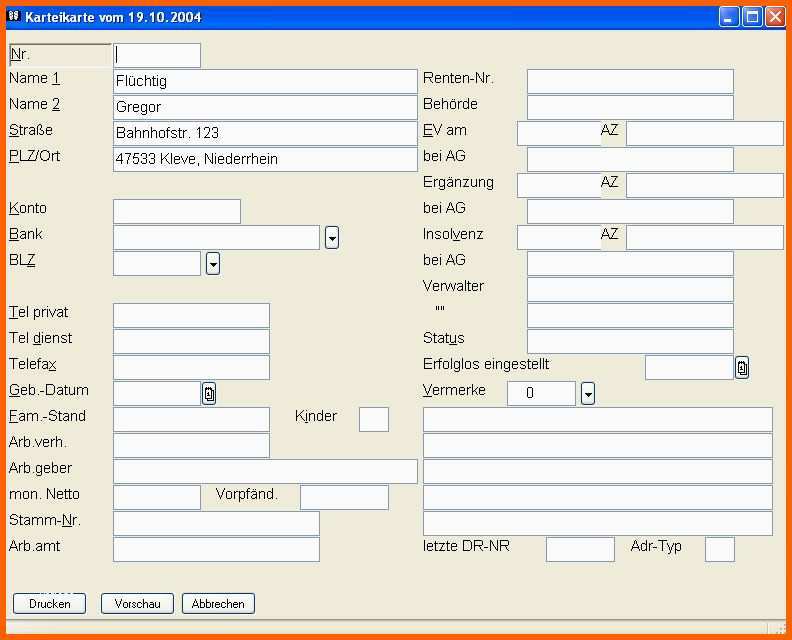Click the first Vermerke notes line
This screenshot has height=640, width=792.
[598, 419]
